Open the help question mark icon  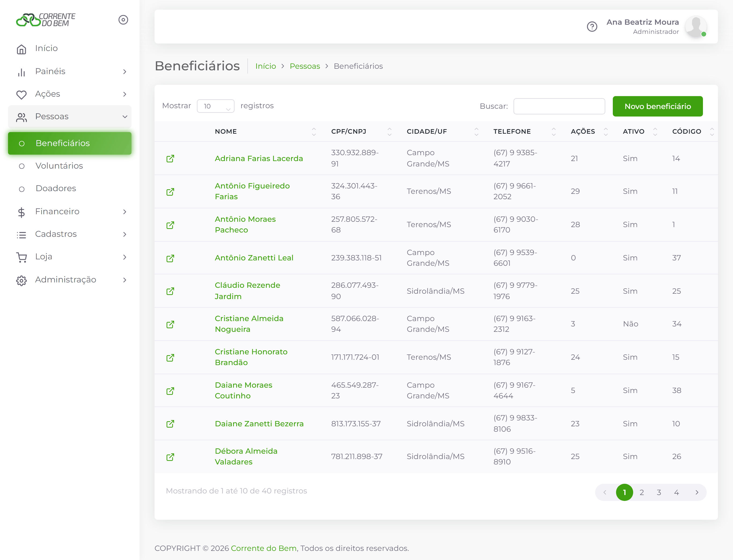tap(592, 26)
